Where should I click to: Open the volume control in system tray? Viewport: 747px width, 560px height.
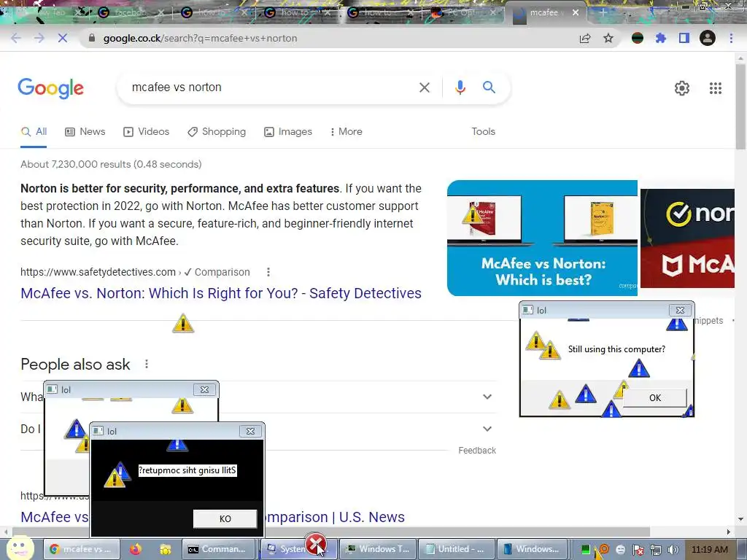673,550
